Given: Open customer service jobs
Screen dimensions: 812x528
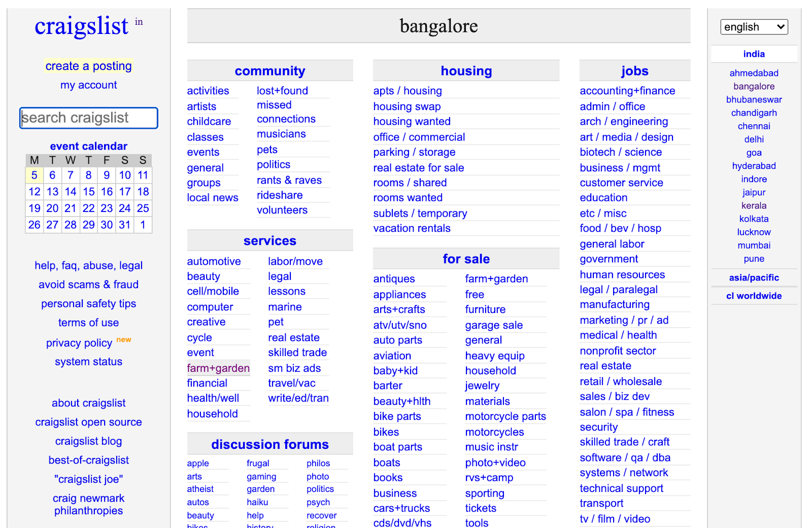Looking at the screenshot, I should click(x=621, y=183).
